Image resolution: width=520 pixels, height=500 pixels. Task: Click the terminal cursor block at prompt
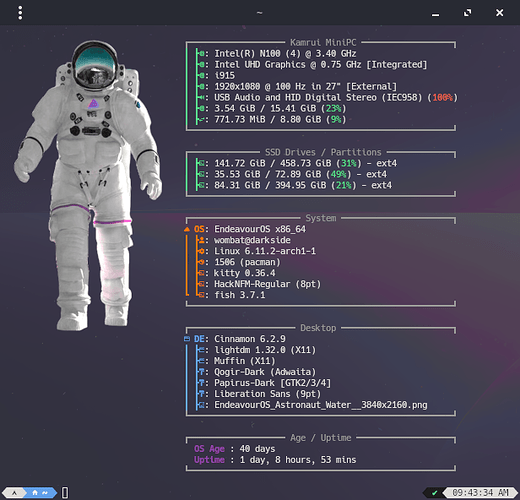[65, 492]
